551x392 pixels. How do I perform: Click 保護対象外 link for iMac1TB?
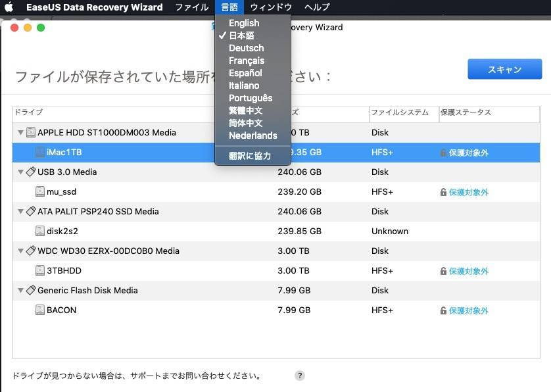click(x=469, y=153)
